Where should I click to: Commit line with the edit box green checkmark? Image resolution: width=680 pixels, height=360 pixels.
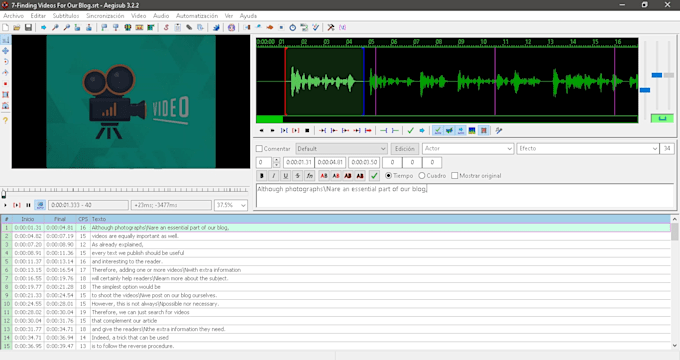click(374, 176)
